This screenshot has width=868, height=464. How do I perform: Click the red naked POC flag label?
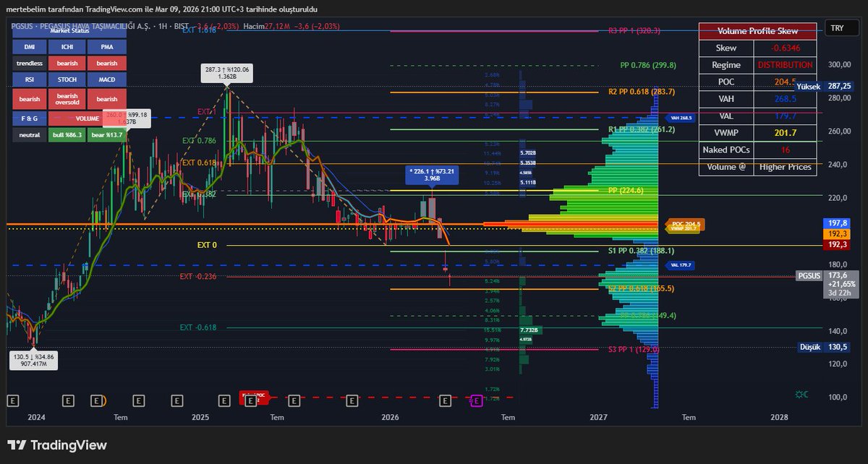(x=254, y=396)
